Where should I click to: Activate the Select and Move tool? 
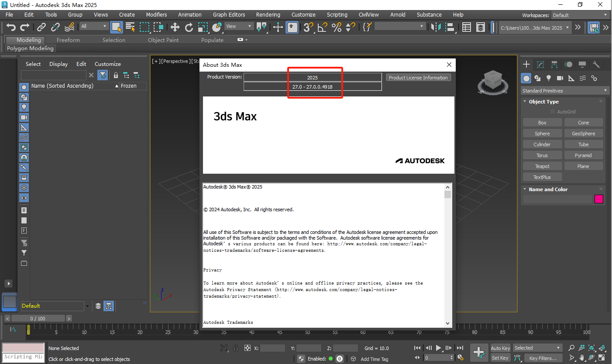tap(175, 27)
